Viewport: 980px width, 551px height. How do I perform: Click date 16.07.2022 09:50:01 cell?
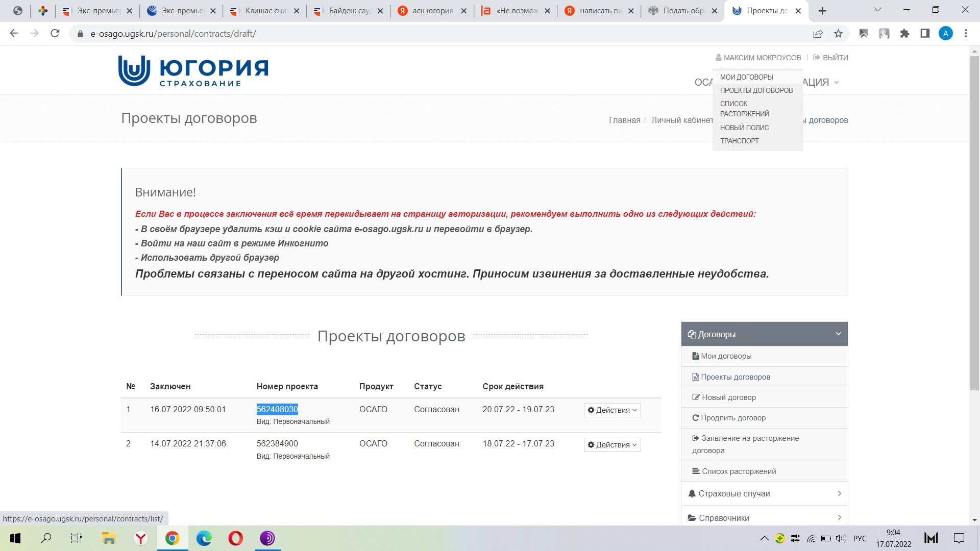188,409
